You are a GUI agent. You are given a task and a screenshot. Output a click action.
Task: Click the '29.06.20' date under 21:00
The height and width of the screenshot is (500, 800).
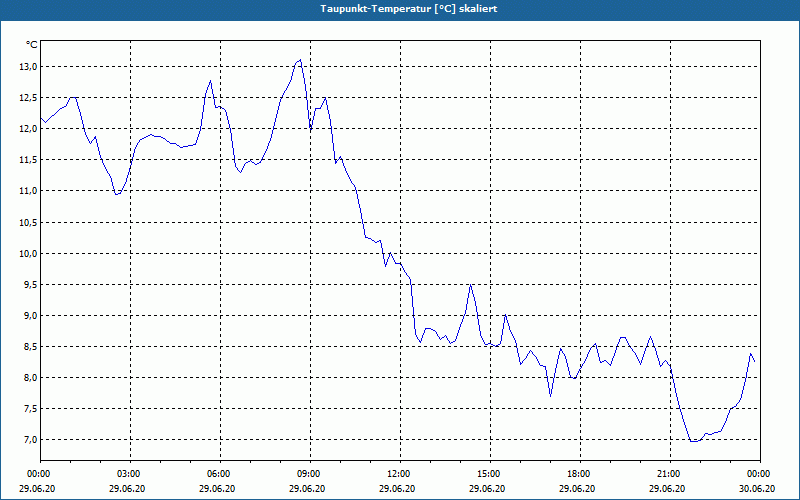pyautogui.click(x=667, y=488)
